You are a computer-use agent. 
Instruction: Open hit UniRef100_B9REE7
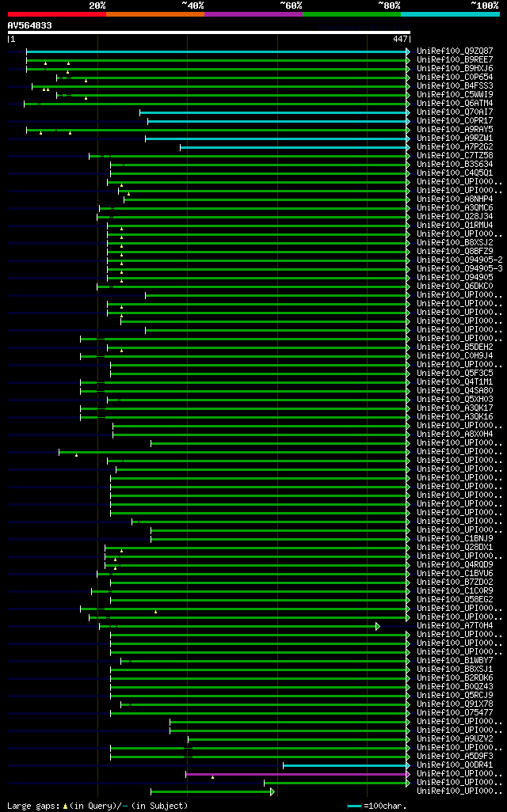(455, 59)
